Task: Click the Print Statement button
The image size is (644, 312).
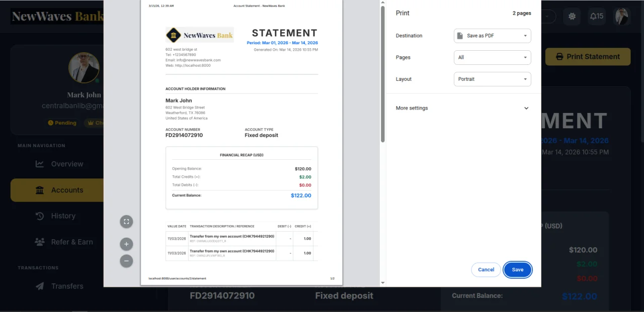Action: point(588,57)
